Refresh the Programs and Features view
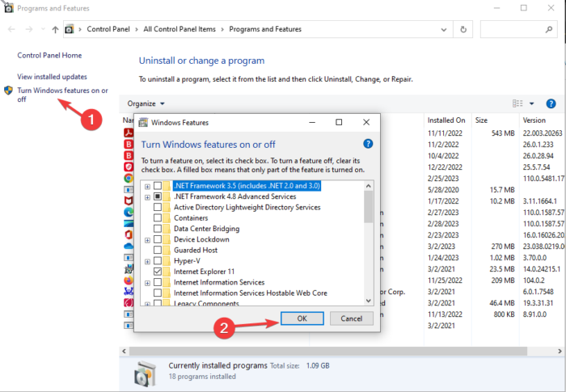 coord(463,29)
